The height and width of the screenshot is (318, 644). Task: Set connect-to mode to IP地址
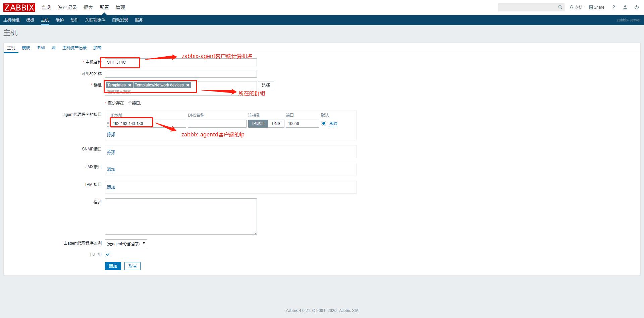coord(258,124)
